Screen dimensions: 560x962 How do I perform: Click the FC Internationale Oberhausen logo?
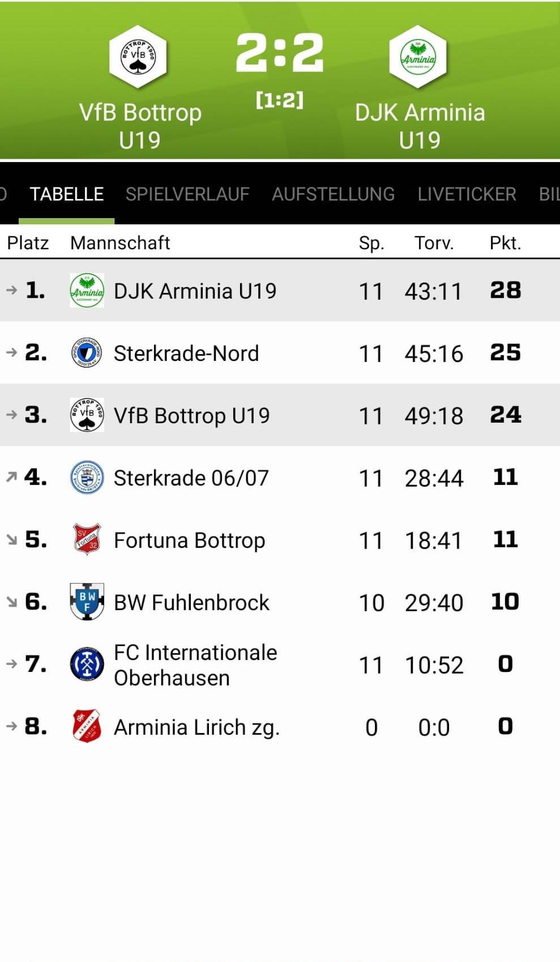coord(87,664)
